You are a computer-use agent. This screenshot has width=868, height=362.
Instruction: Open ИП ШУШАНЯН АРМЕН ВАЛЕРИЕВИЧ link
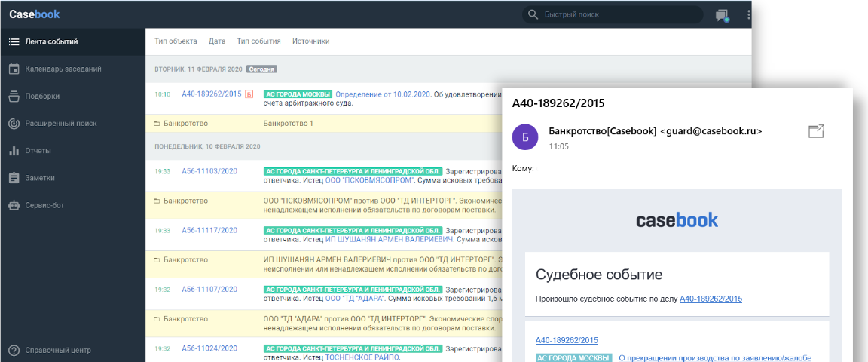click(390, 240)
